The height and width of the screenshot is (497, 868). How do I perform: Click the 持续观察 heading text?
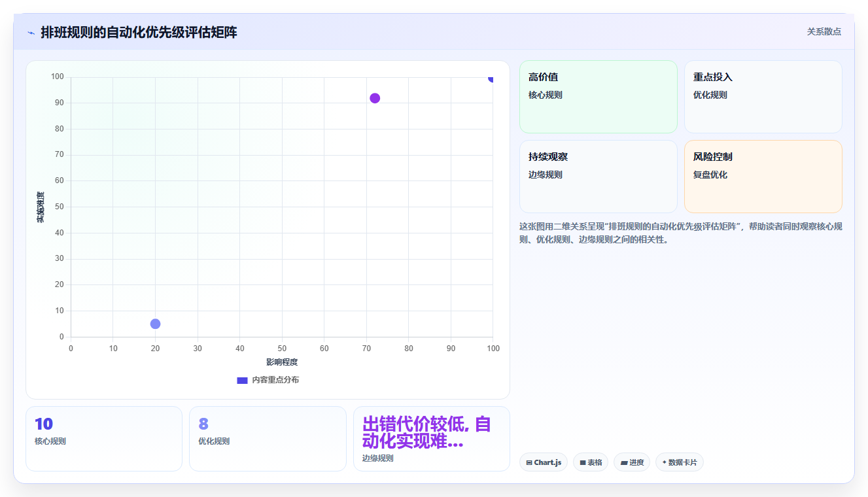[x=548, y=157]
